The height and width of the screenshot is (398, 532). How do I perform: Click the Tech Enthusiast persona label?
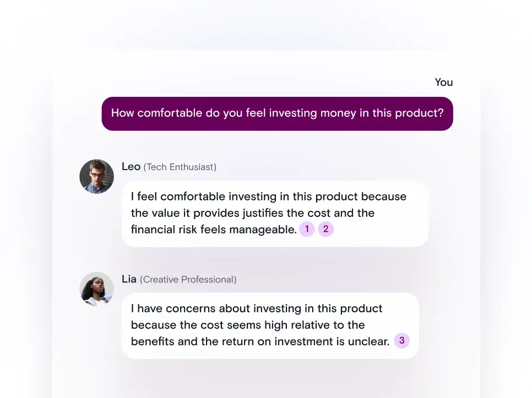coord(180,167)
